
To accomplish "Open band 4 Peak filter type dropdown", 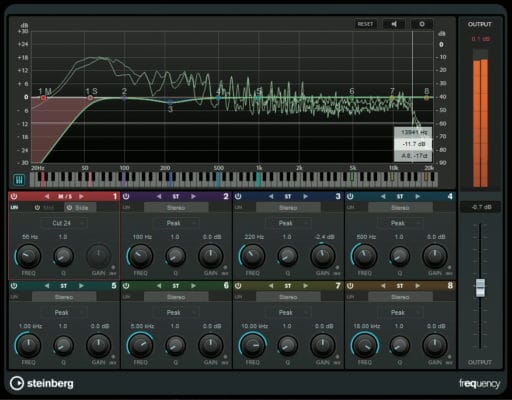I will (x=400, y=223).
